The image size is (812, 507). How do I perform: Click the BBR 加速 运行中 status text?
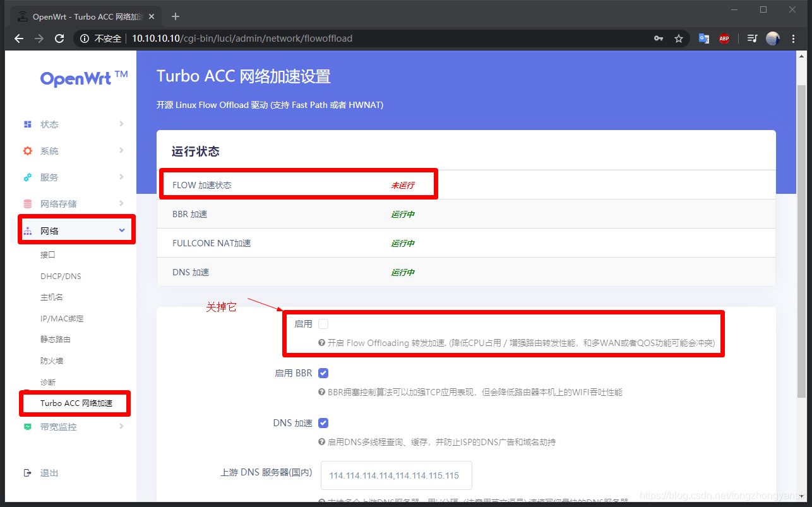point(403,215)
